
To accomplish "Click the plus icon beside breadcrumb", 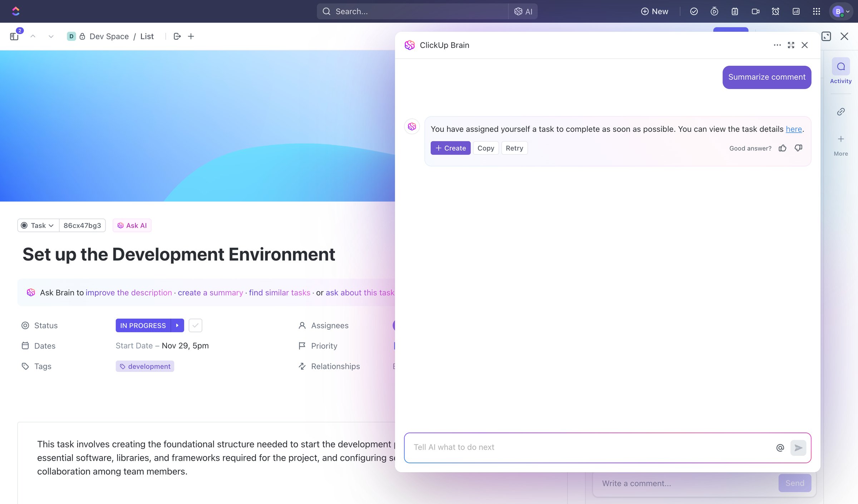I will [x=191, y=36].
